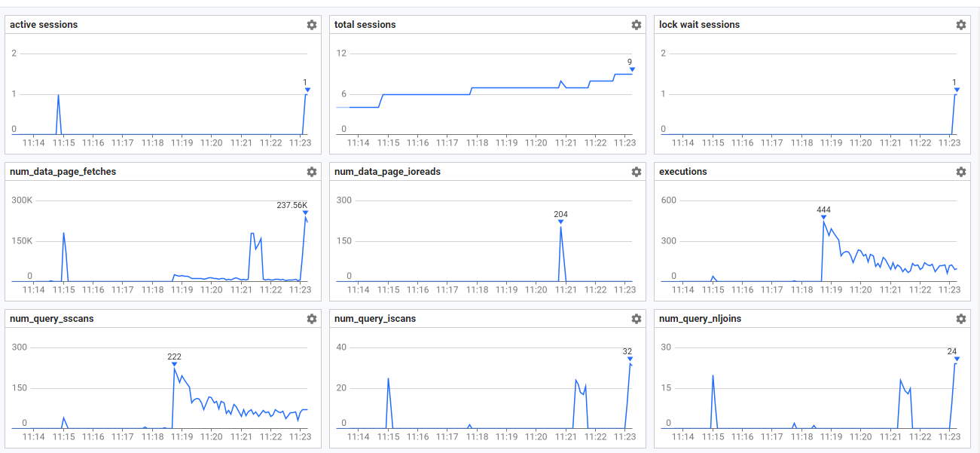Click gear icon on num_query_iscans panel
980x453 pixels.
pos(637,319)
